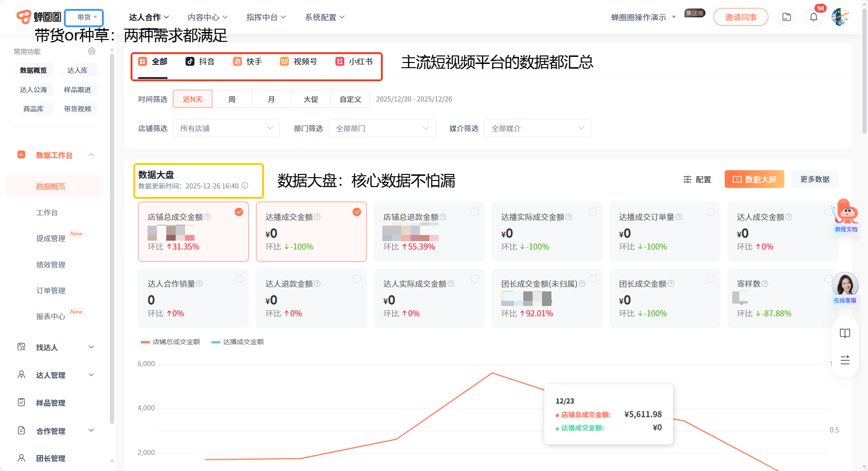
Task: Click the notification bell icon
Action: [x=814, y=17]
